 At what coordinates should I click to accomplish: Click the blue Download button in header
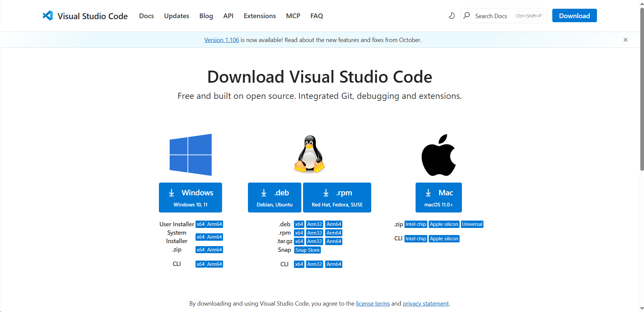tap(574, 15)
